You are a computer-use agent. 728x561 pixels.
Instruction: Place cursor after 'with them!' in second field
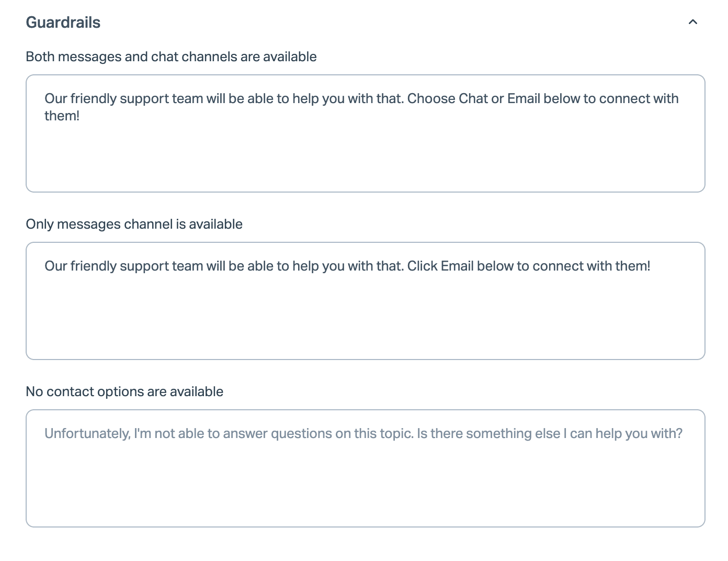[x=651, y=266]
